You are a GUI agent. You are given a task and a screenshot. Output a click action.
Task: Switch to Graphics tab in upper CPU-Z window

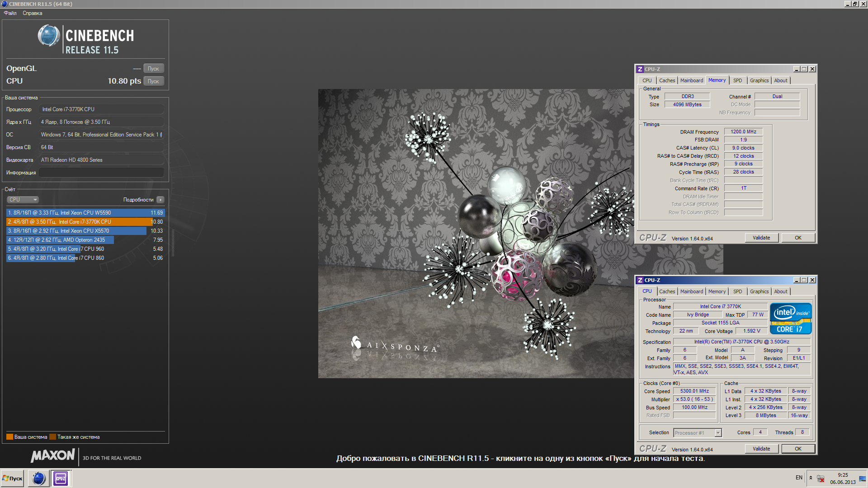[x=759, y=80]
